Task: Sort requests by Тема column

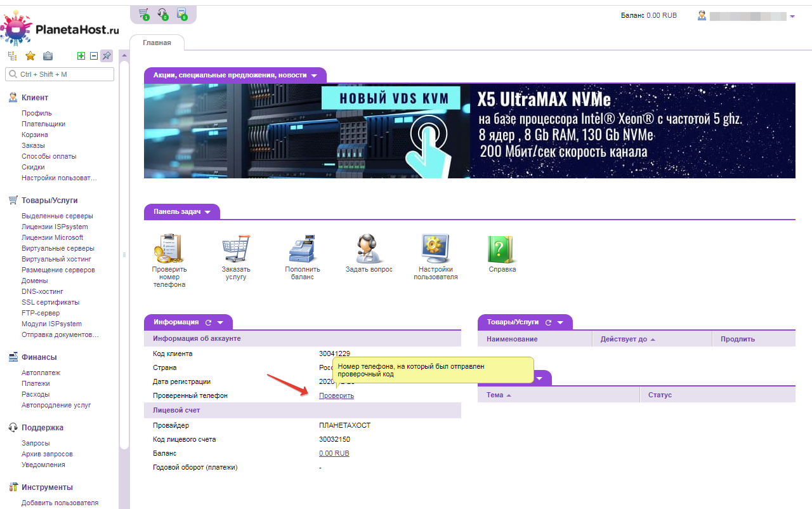Action: coord(559,395)
